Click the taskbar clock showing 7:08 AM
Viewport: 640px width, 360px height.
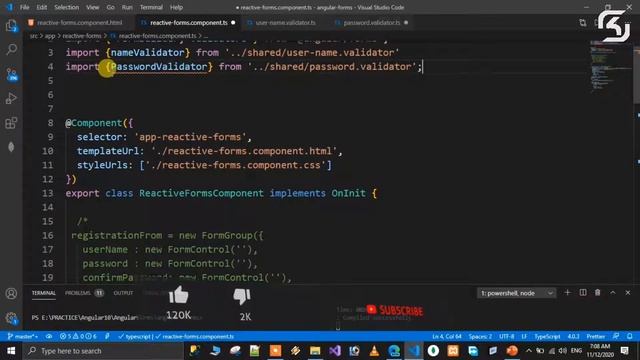point(600,351)
